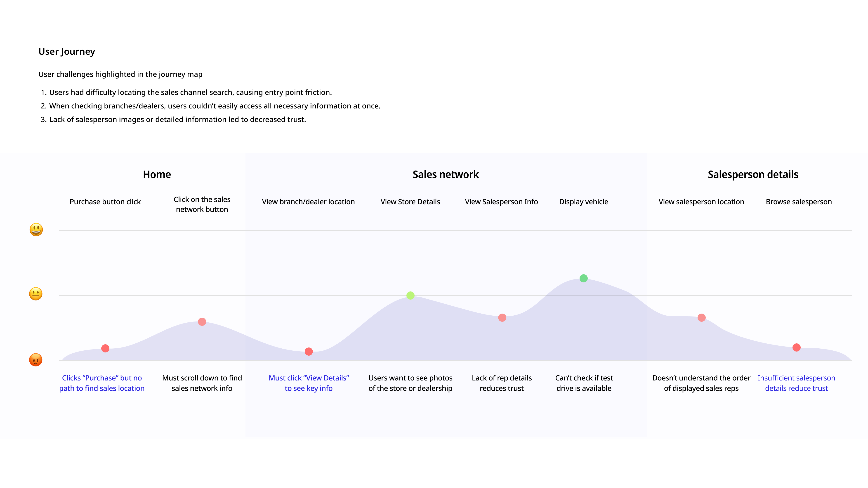
Task: Click the neutral face emoji icon
Action: (x=36, y=294)
